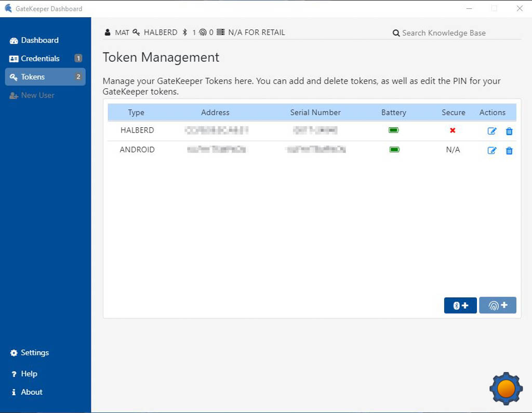
Task: Click the Battery column header
Action: tap(394, 113)
